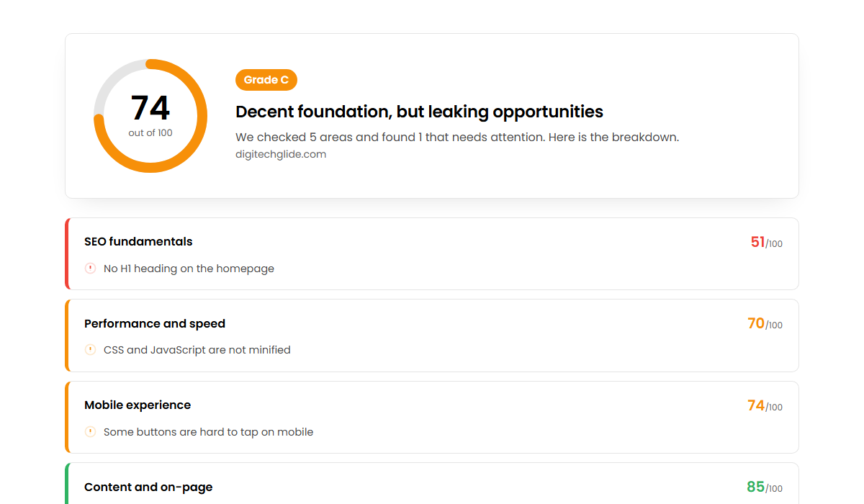Screen dimensions: 864x504
Task: Expand the Performance and speed card
Action: 432,336
